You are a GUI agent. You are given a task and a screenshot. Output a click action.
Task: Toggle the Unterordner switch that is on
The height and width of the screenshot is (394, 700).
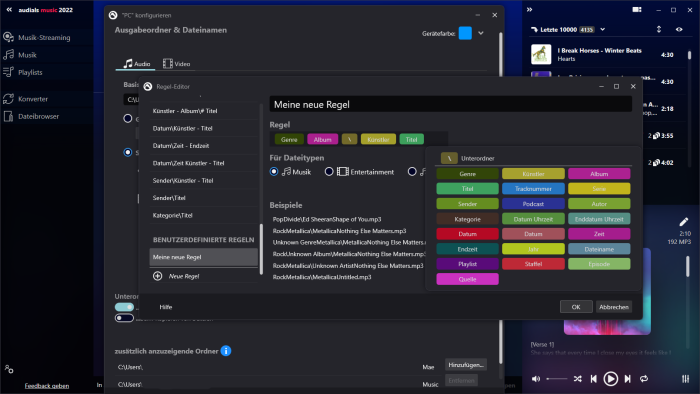tap(124, 307)
